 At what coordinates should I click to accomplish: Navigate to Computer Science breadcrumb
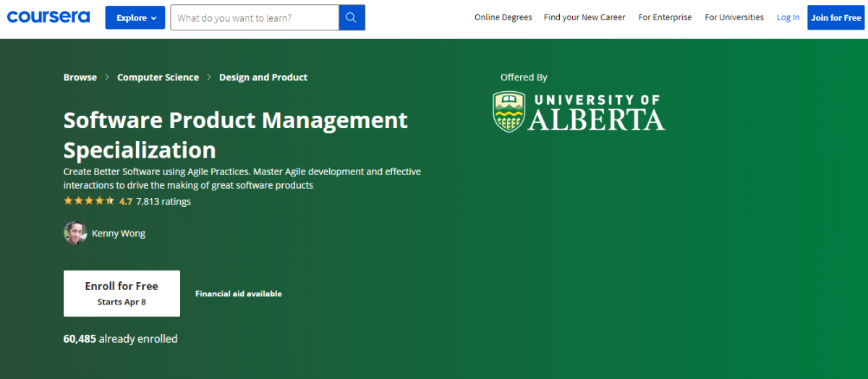point(158,77)
